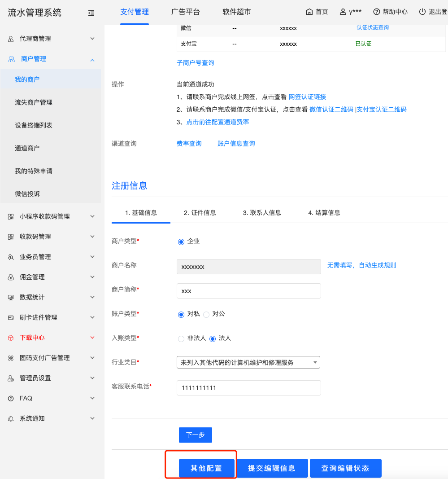
Task: Click the power icon for 退出登录
Action: coord(422,12)
